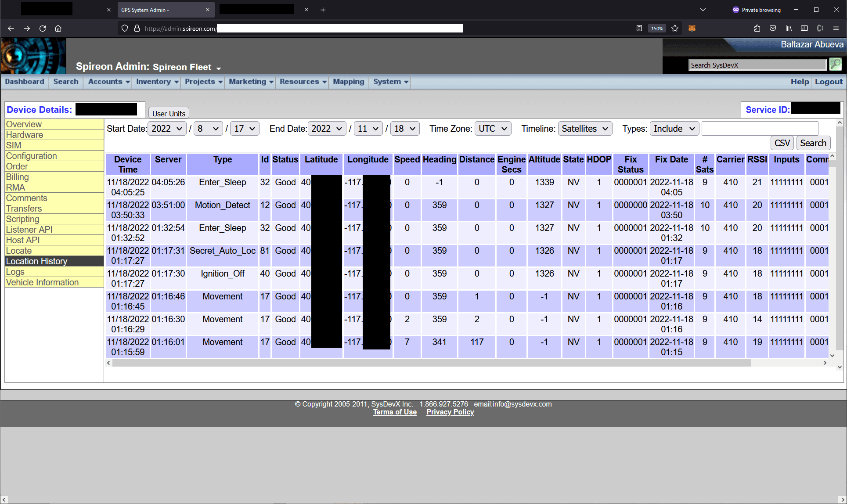Toggle reader view icon in address bar

tap(639, 29)
